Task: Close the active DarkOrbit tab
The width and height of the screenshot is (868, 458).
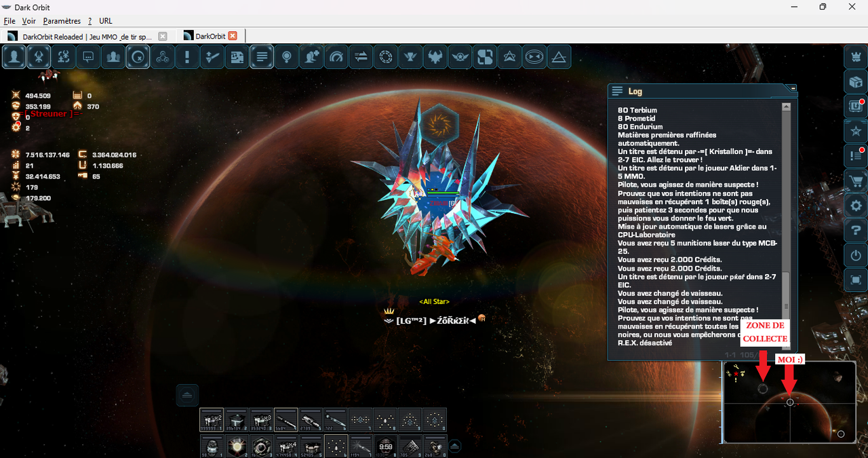Action: [233, 36]
